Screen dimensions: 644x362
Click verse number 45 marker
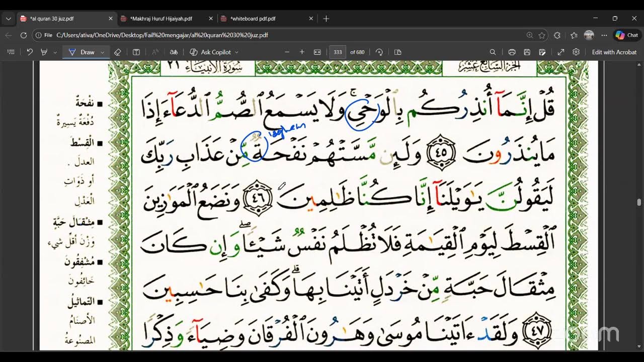click(x=441, y=152)
